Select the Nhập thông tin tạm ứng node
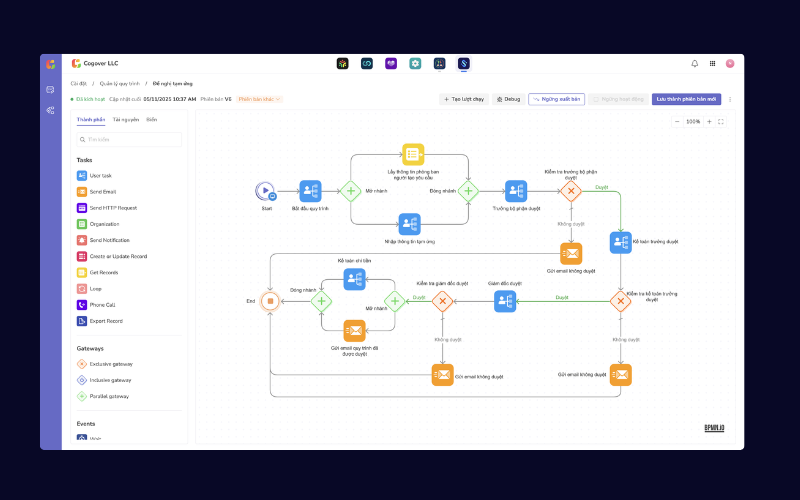 click(410, 224)
